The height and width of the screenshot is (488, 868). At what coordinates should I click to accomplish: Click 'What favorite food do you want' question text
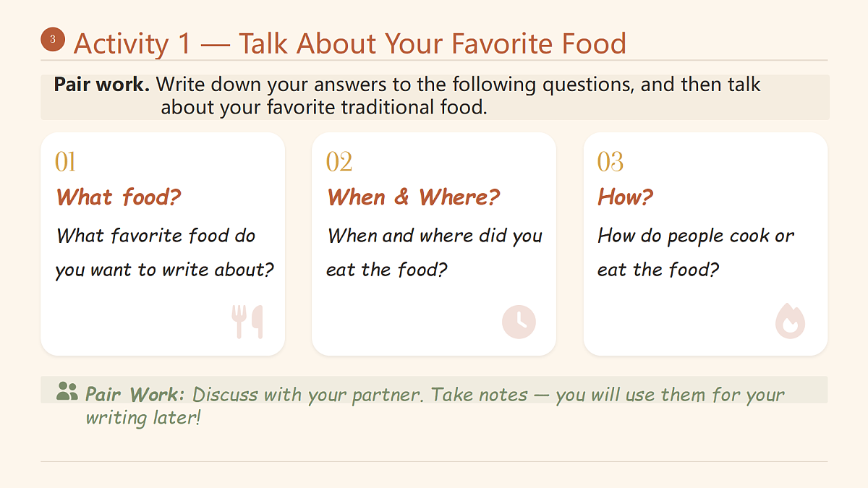click(165, 253)
